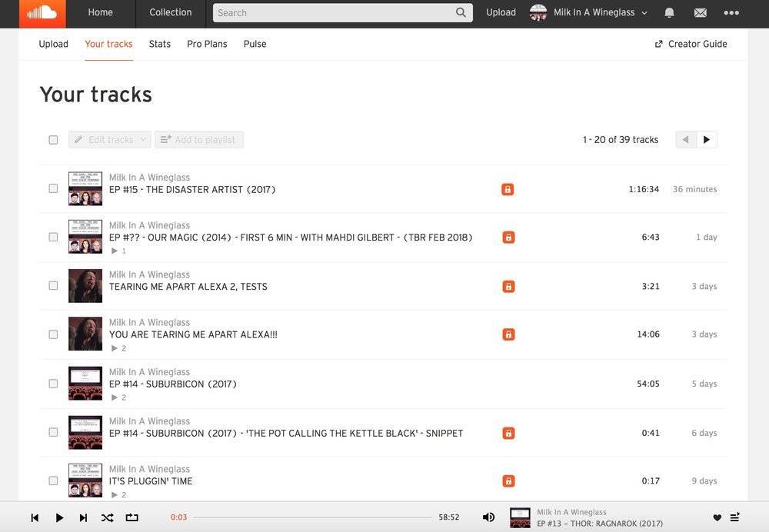Open the messages envelope icon

700,13
